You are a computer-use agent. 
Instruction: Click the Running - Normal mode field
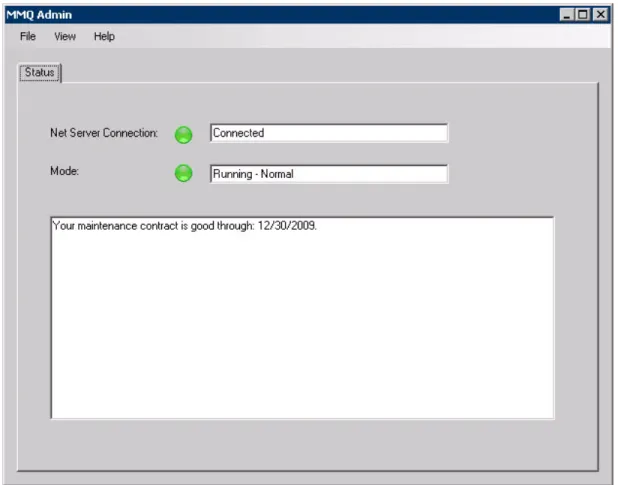[x=329, y=174]
